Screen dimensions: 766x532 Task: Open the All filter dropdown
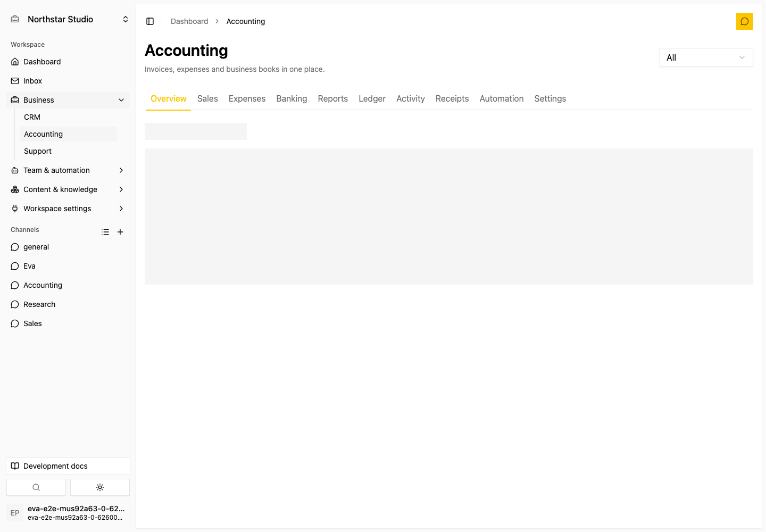click(x=706, y=57)
